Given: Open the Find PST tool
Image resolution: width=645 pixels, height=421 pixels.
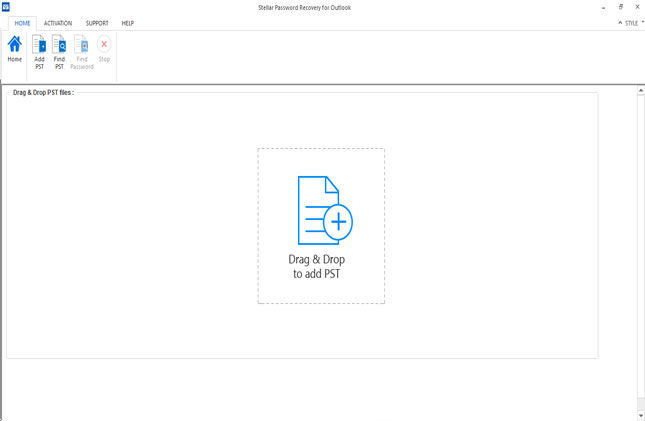Looking at the screenshot, I should [x=59, y=52].
